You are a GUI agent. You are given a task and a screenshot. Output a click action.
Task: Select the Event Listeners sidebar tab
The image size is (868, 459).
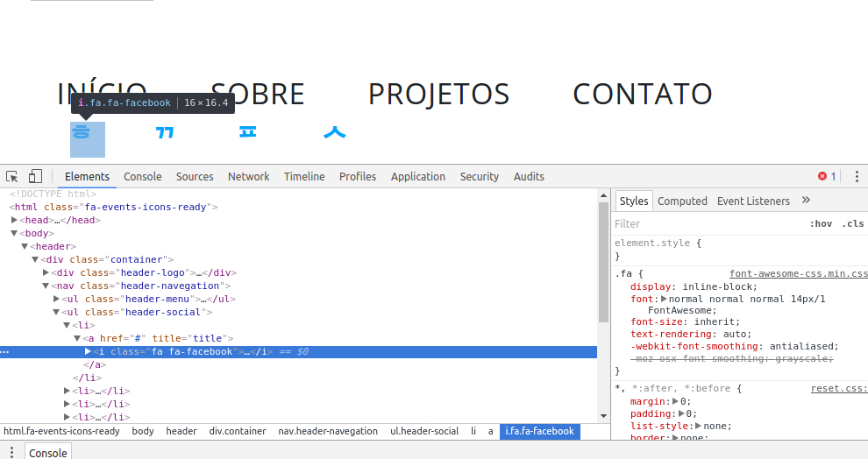tap(753, 201)
